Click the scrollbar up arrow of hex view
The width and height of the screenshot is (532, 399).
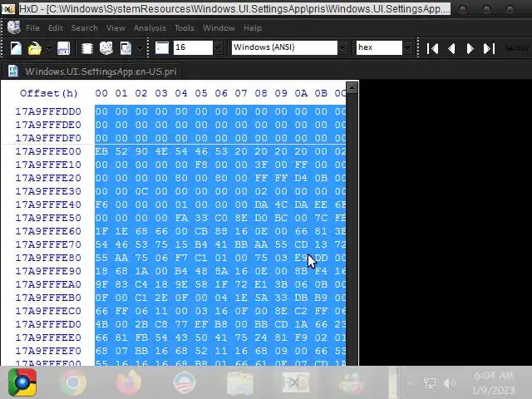(352, 88)
